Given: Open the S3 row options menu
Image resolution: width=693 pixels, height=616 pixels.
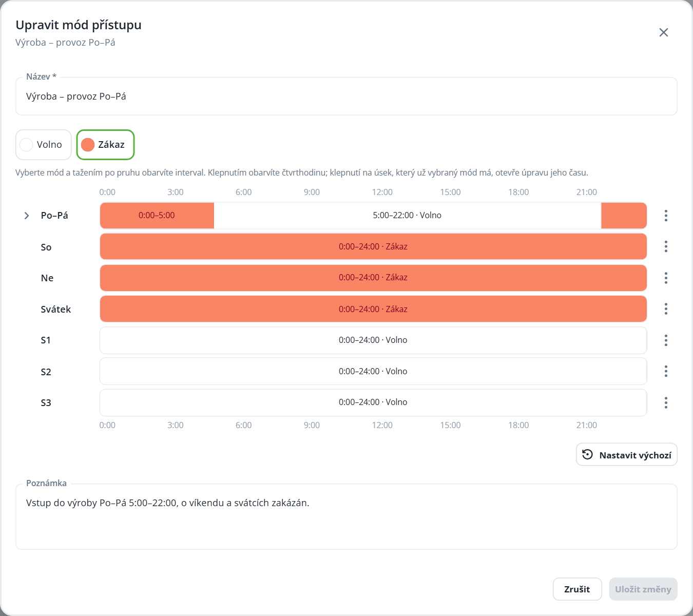Looking at the screenshot, I should point(666,402).
